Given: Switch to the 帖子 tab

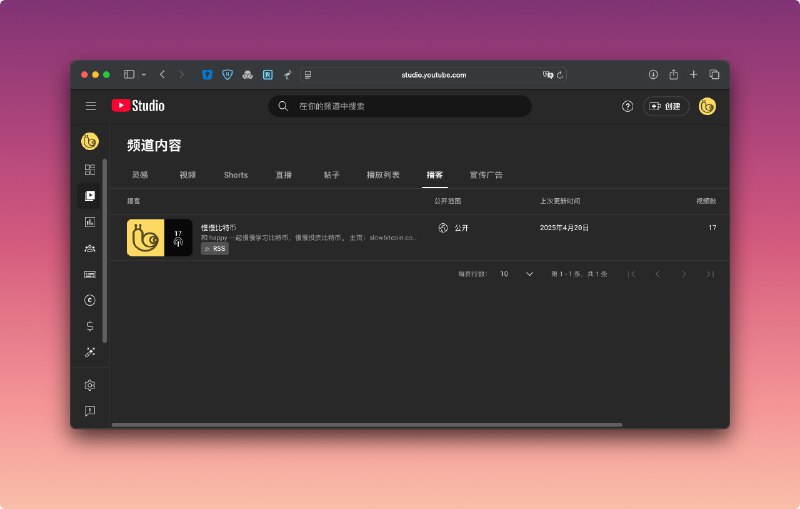Looking at the screenshot, I should pyautogui.click(x=332, y=175).
